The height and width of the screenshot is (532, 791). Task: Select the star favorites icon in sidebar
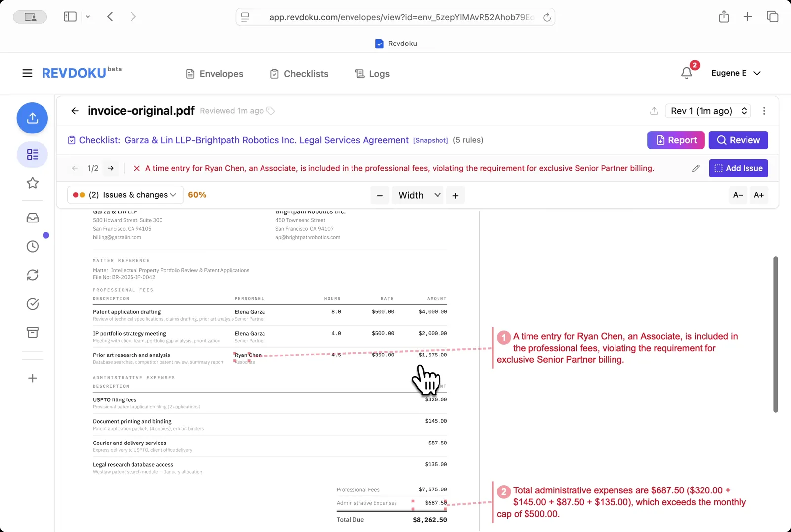click(x=32, y=183)
